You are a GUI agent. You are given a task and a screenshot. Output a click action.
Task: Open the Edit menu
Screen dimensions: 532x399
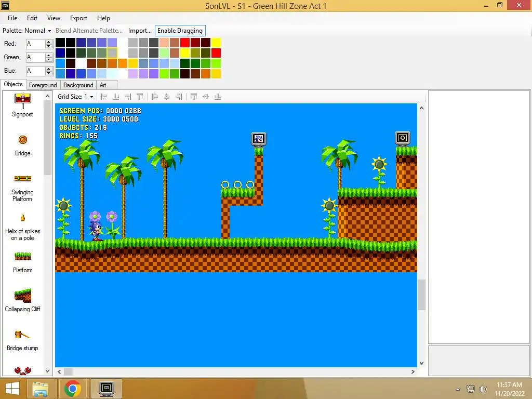point(32,18)
